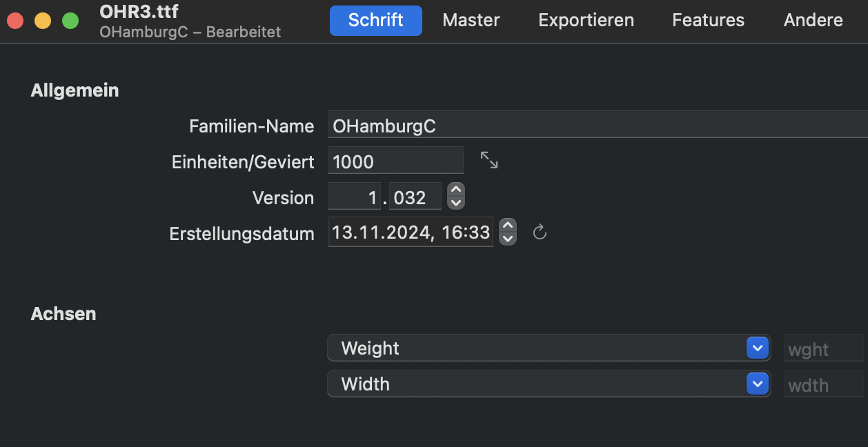Go to the Features tab
This screenshot has height=447, width=868.
click(x=708, y=20)
